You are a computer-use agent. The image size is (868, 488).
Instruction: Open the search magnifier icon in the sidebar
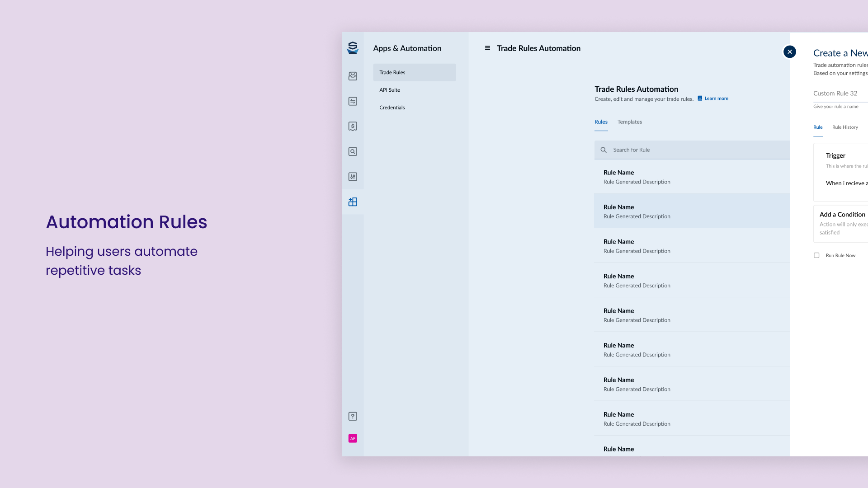353,152
